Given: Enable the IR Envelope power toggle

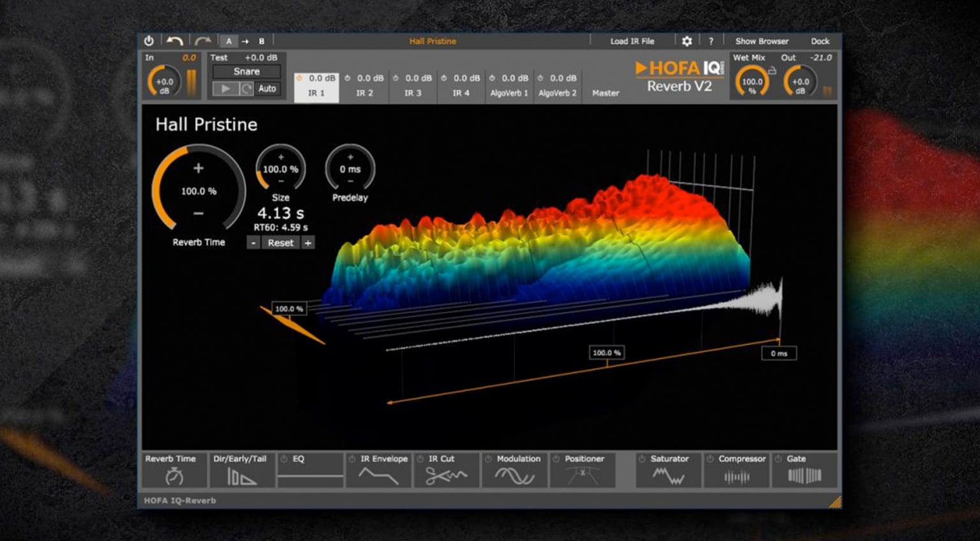Looking at the screenshot, I should tap(352, 458).
